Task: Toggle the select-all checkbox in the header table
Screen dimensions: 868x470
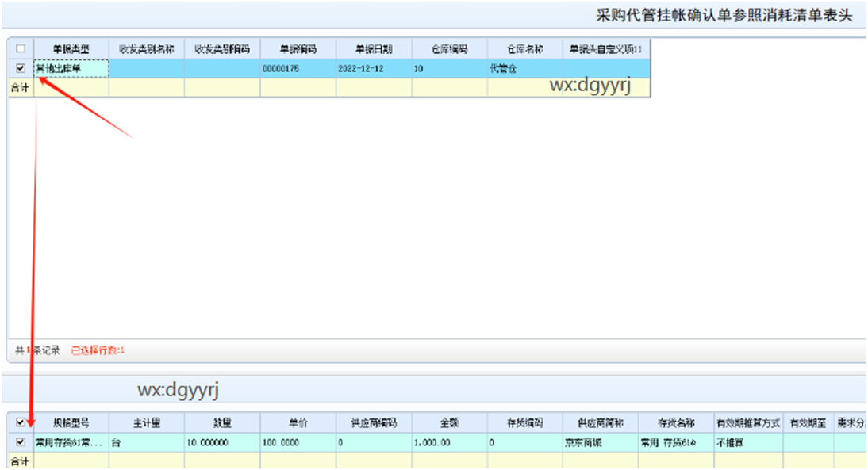Action: [x=19, y=49]
